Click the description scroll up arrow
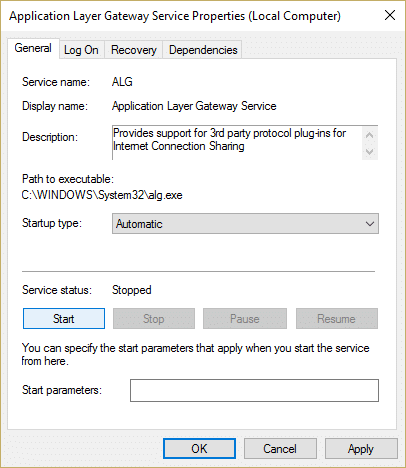This screenshot has height=468, width=406. (x=369, y=135)
